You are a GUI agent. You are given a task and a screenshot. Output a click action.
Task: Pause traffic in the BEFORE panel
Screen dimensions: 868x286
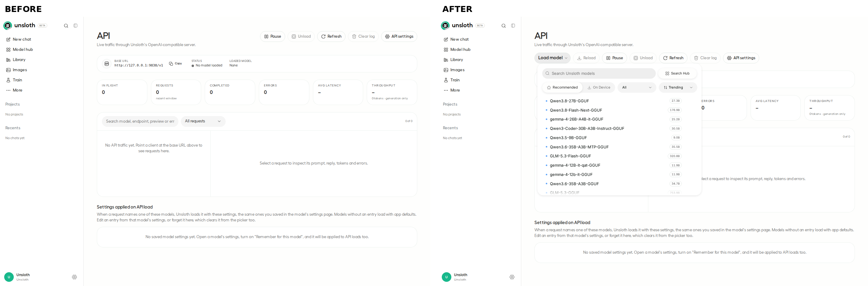coord(273,36)
